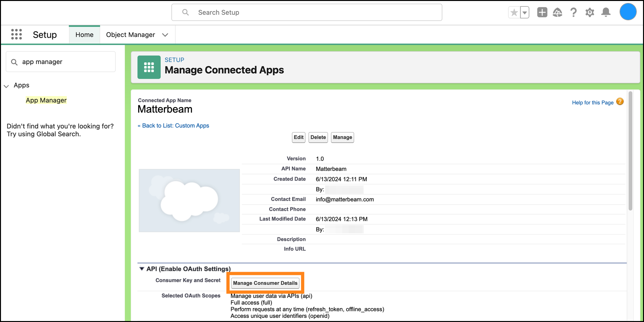Click the Matterbeam connected app name heading
Viewport: 644px width, 322px height.
tap(165, 109)
